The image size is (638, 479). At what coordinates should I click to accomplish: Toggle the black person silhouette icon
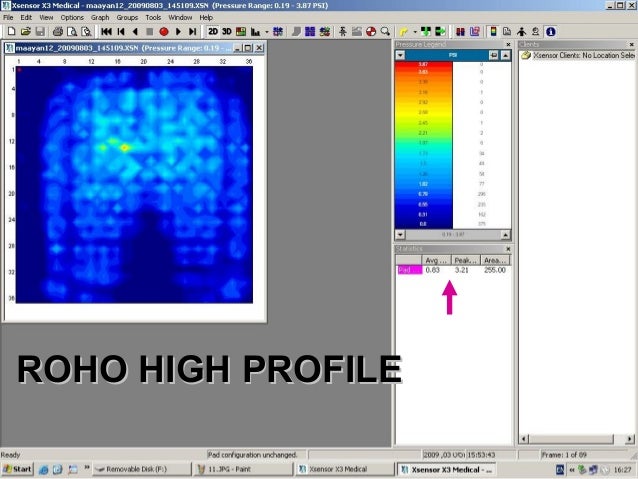point(521,31)
